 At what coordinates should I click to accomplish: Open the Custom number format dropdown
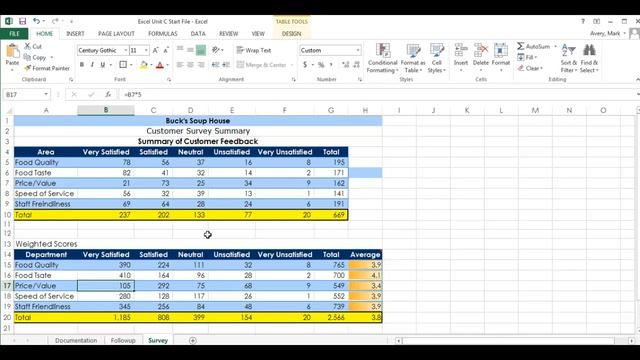point(358,50)
